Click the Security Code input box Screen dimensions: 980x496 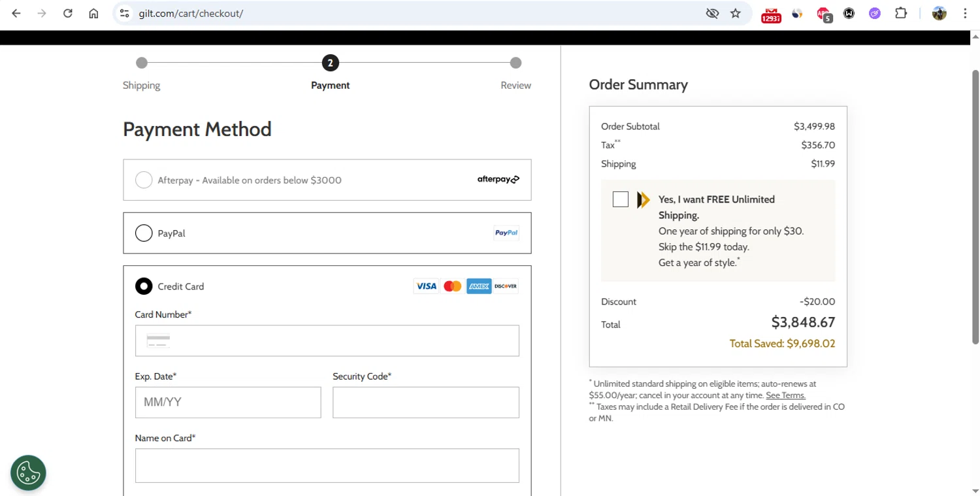point(425,402)
